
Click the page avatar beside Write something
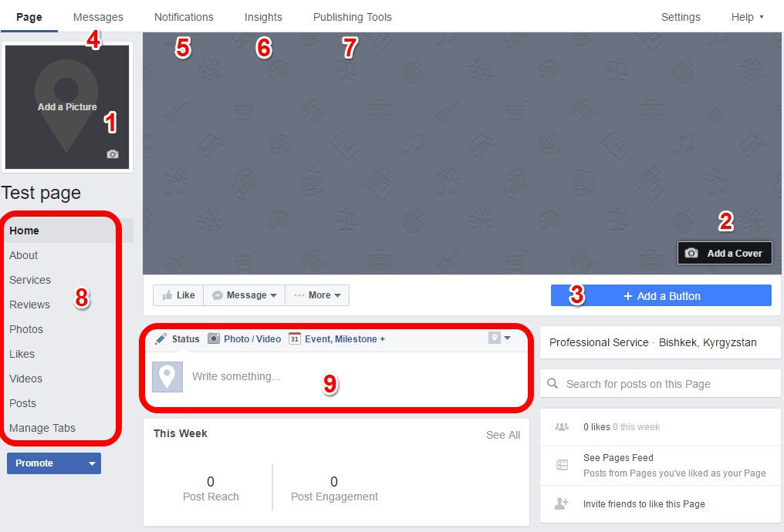167,377
